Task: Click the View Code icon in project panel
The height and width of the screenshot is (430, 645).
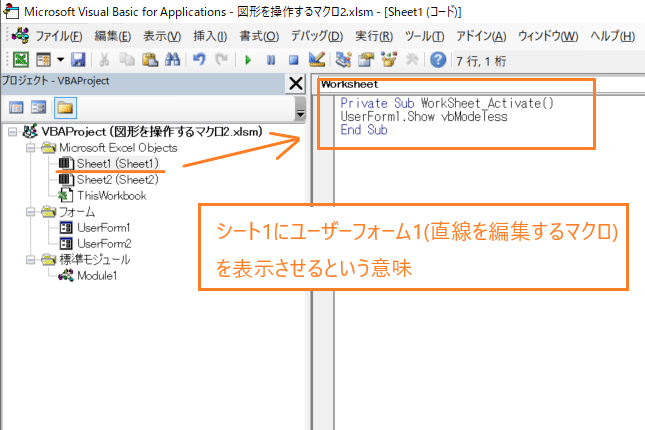Action: (x=16, y=108)
